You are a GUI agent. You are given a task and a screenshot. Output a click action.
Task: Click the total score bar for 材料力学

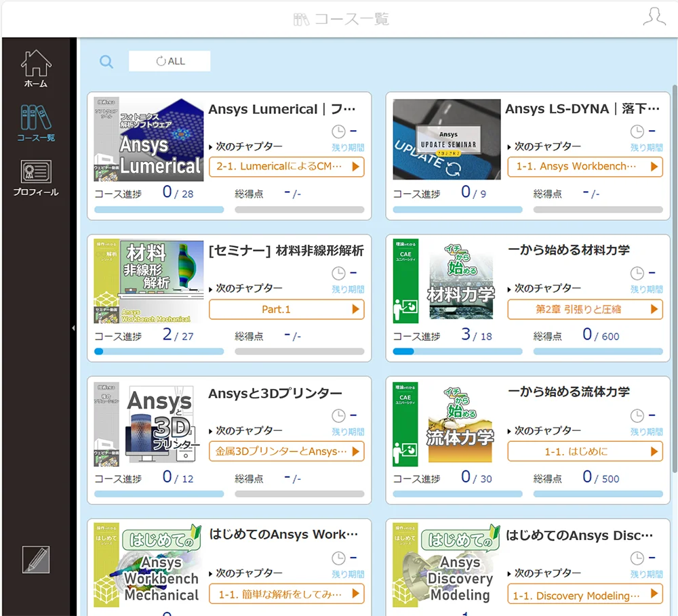(598, 352)
